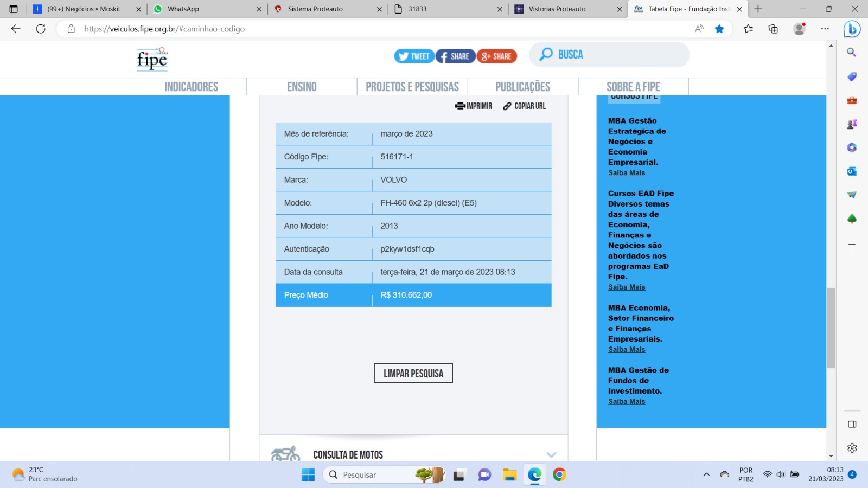
Task: Open the Projetos e Pesquisas menu
Action: [412, 87]
